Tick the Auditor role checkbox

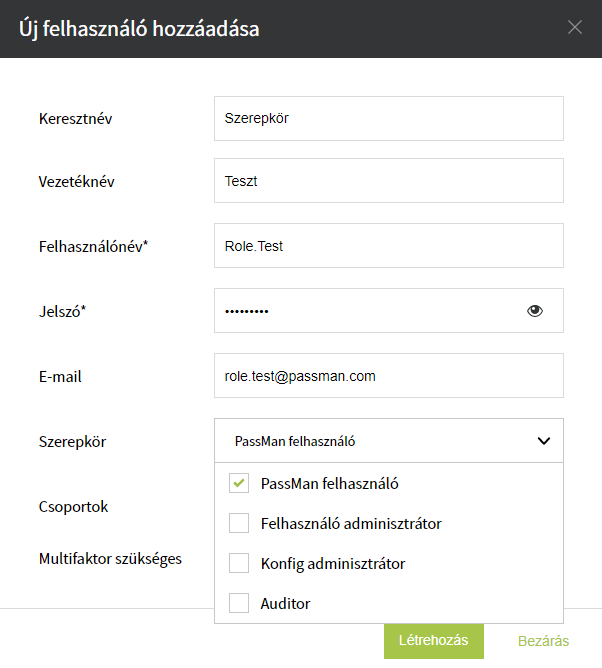point(239,603)
